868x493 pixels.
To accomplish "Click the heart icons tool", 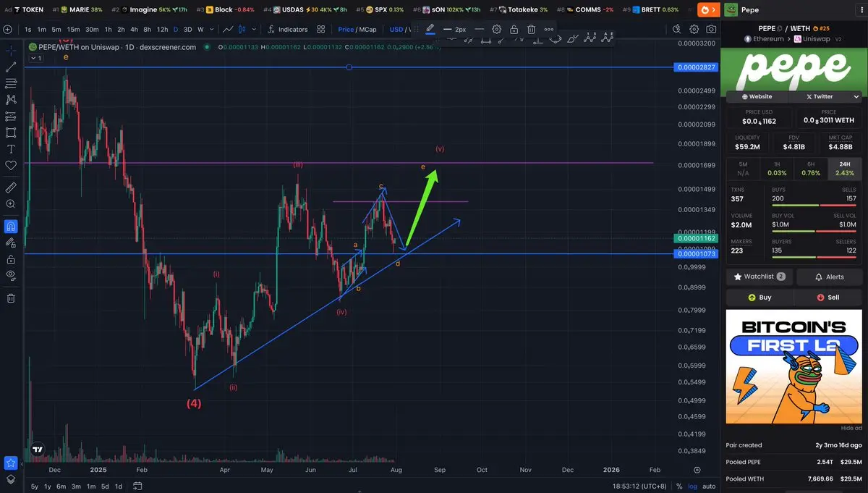I will point(11,166).
